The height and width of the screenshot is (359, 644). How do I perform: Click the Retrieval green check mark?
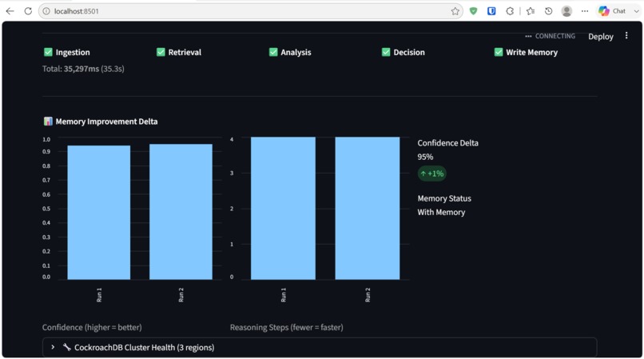point(161,52)
